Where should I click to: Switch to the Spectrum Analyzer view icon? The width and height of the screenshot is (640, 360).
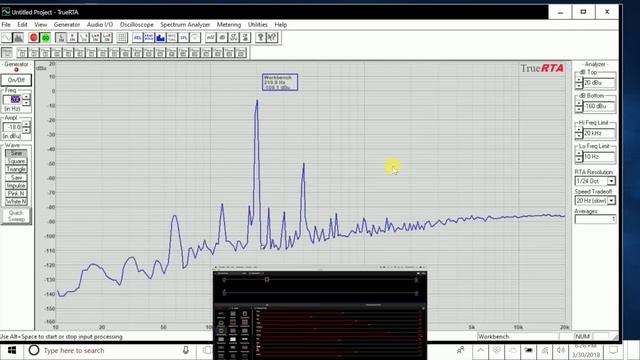18,38
